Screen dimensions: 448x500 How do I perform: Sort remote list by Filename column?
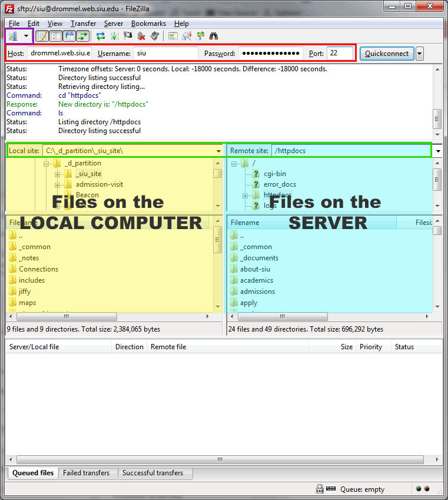[312, 223]
